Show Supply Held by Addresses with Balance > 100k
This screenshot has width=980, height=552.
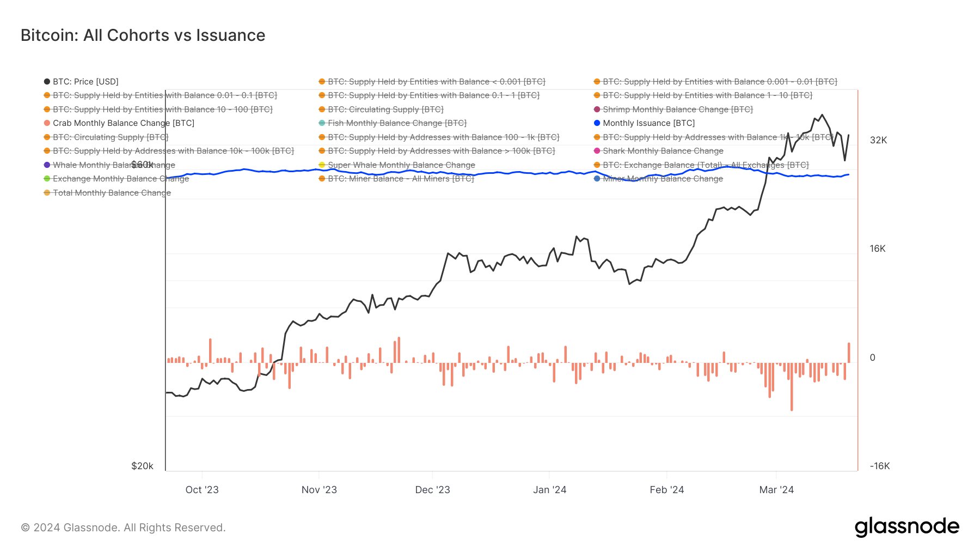[x=441, y=151]
